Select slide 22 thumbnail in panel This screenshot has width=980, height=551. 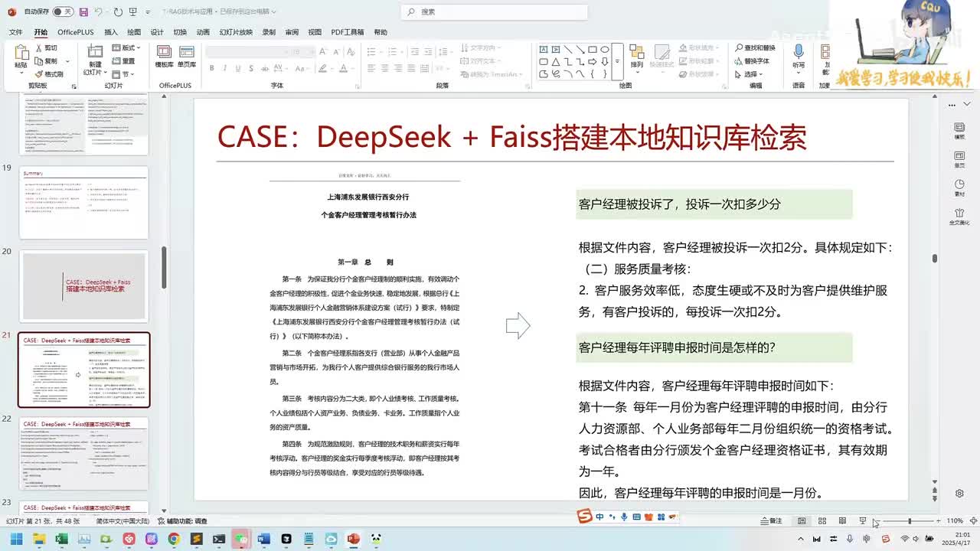coord(83,454)
